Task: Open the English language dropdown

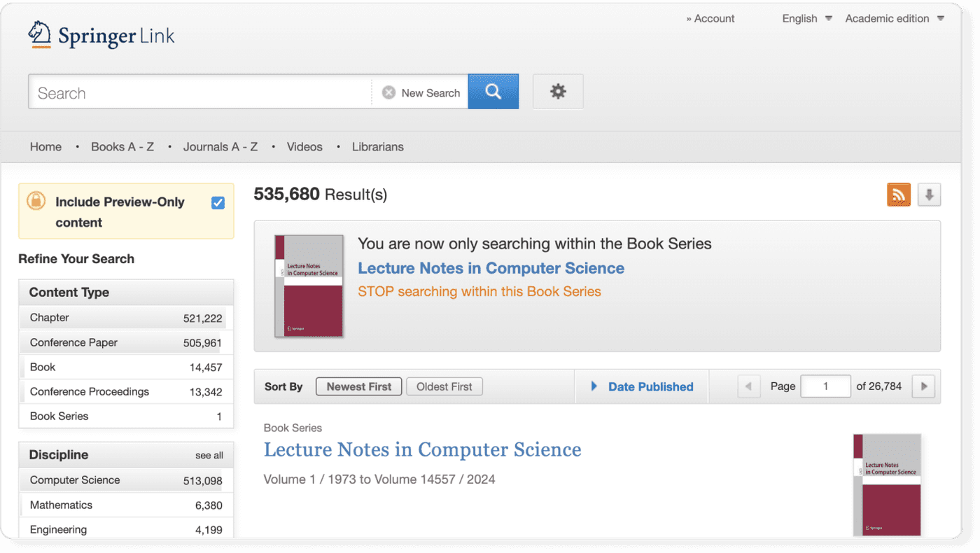Action: (806, 18)
